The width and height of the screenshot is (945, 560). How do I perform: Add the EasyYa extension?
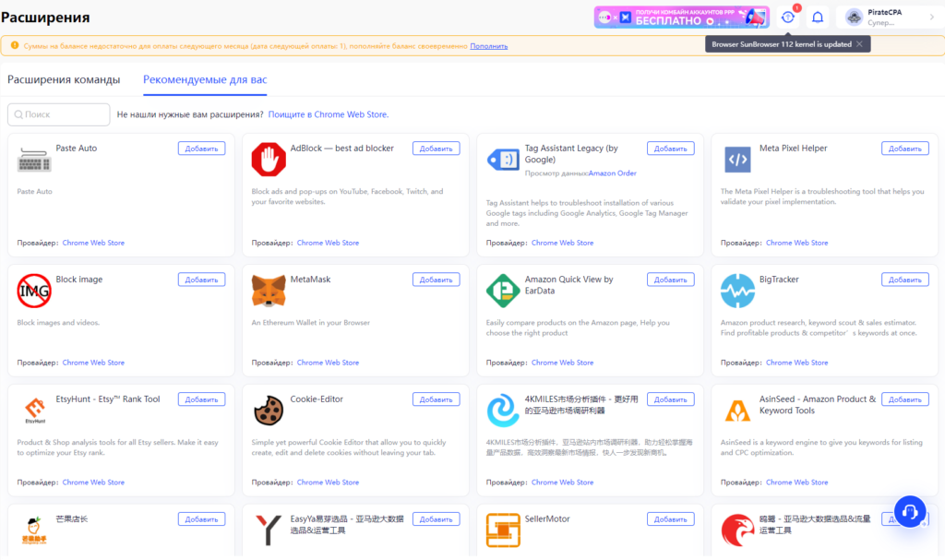point(437,519)
